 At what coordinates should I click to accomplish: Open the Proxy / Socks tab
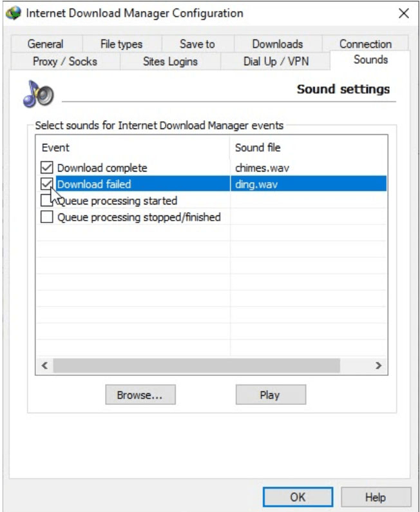pyautogui.click(x=65, y=61)
